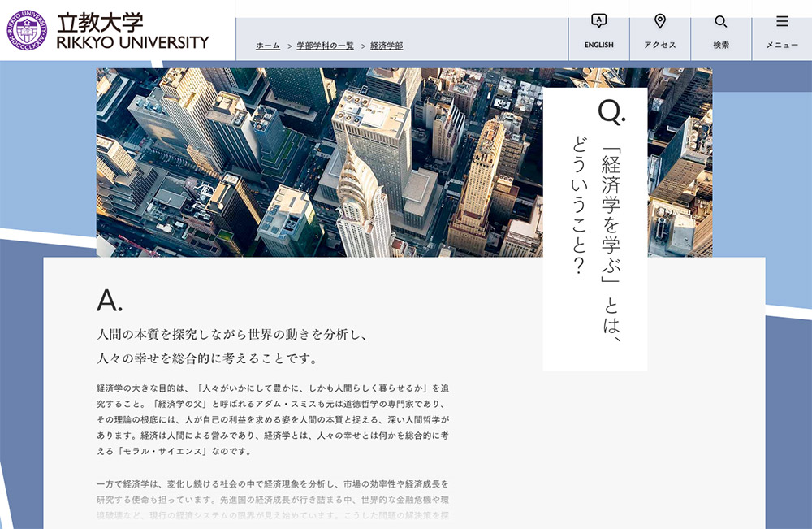This screenshot has height=529, width=812.
Task: Select the アクセス label in header
Action: click(x=659, y=45)
